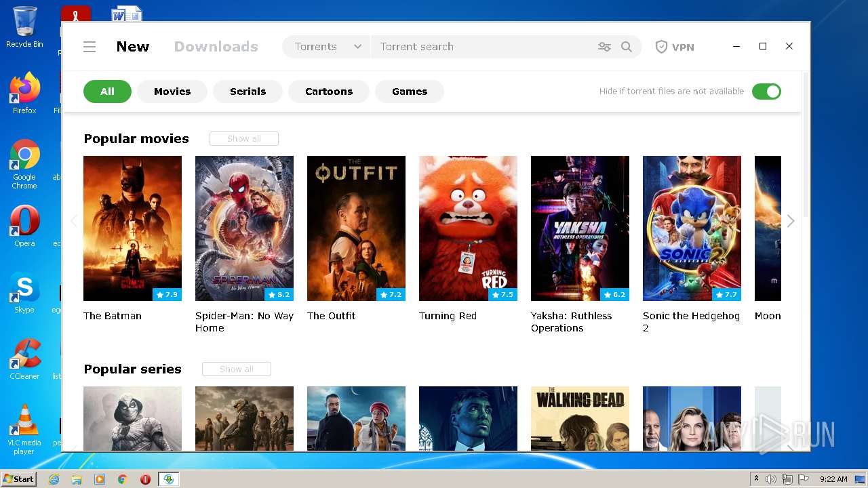Click the VPN label

pos(683,47)
